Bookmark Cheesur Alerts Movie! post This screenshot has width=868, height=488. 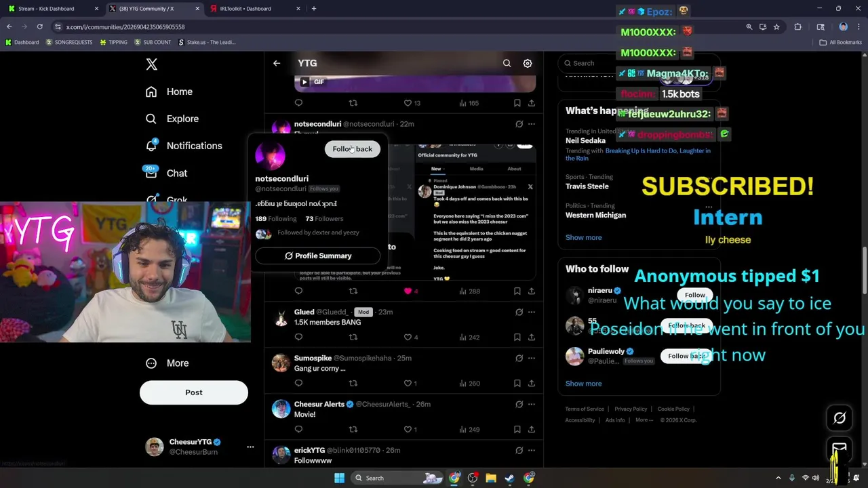pos(517,430)
